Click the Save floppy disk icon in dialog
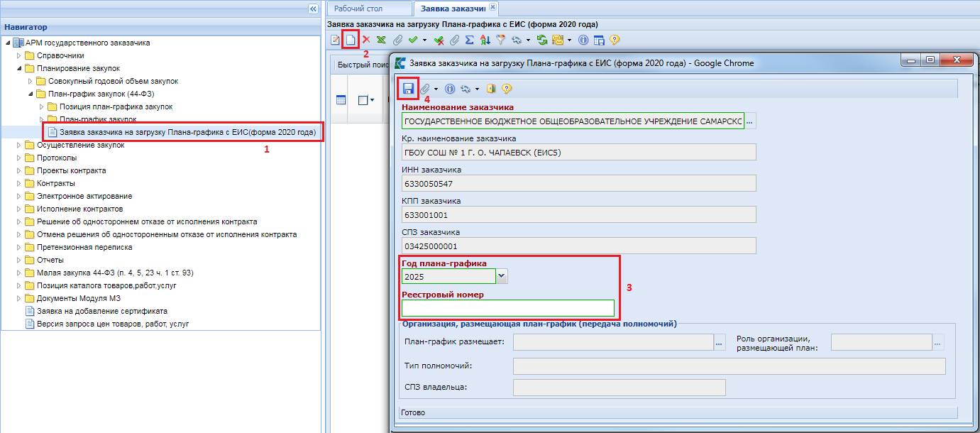 [408, 89]
